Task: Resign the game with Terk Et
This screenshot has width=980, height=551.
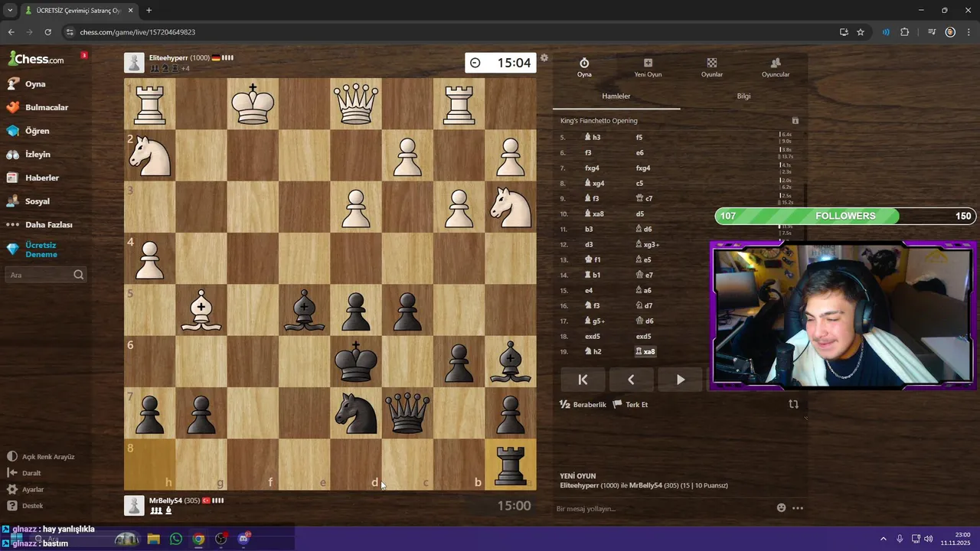Action: (631, 404)
